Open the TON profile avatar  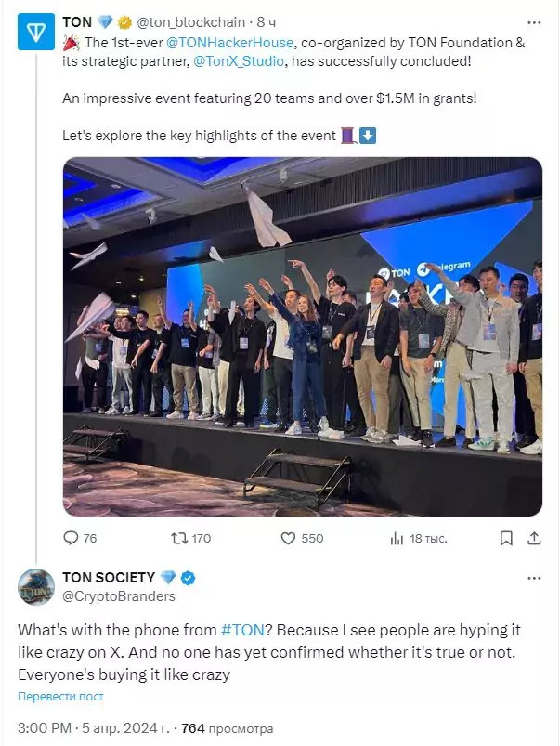click(x=35, y=34)
